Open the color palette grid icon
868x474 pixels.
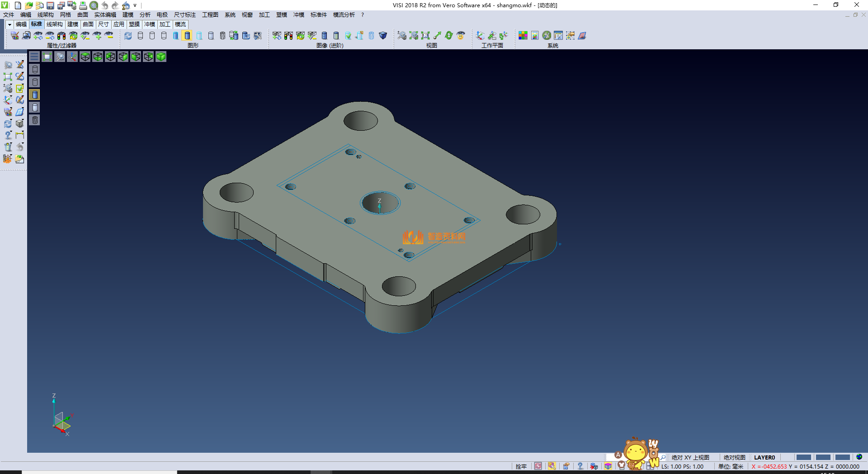point(523,36)
